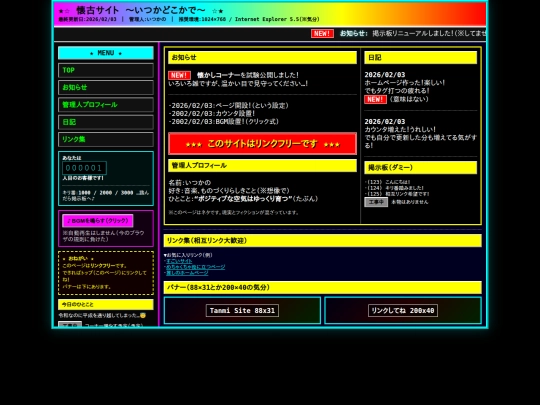Click the リンクしてね 200x40 banner
The width and height of the screenshot is (540, 405).
coord(403,310)
